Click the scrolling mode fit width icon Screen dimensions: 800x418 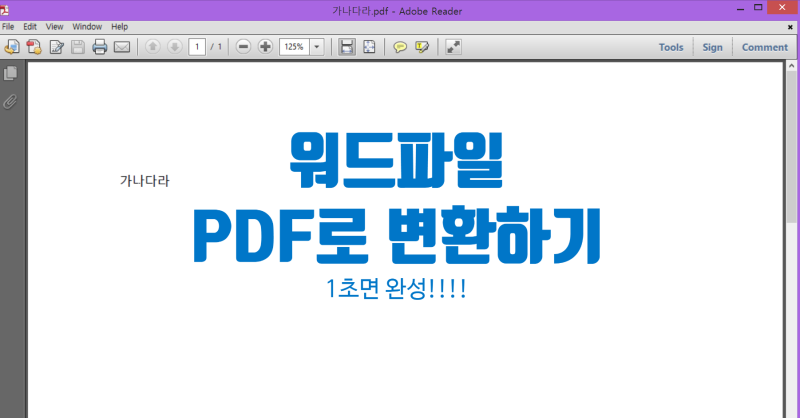coord(347,47)
